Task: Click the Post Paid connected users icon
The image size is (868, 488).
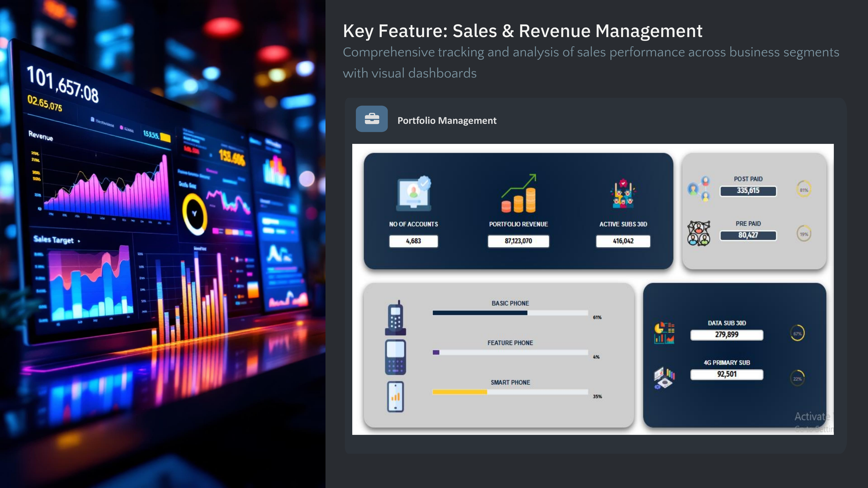Action: [x=699, y=189]
